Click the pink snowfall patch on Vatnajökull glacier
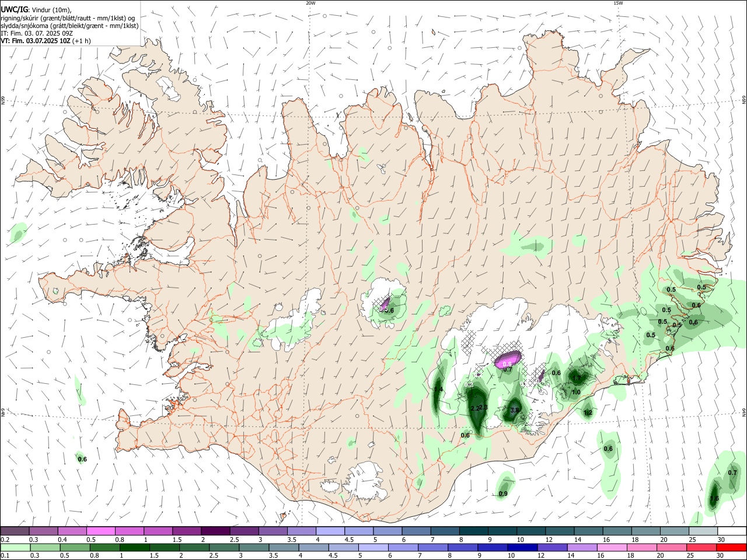Image resolution: width=747 pixels, height=560 pixels. click(507, 359)
